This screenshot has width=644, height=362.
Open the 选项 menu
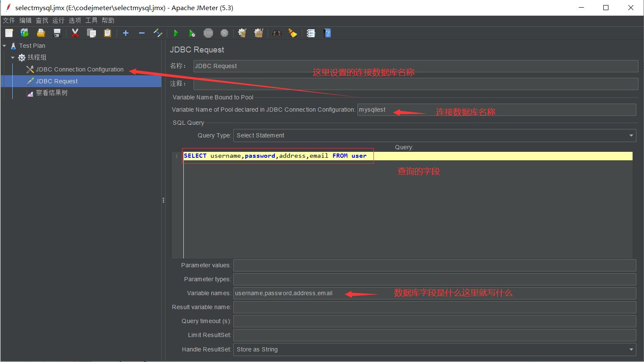coord(75,20)
